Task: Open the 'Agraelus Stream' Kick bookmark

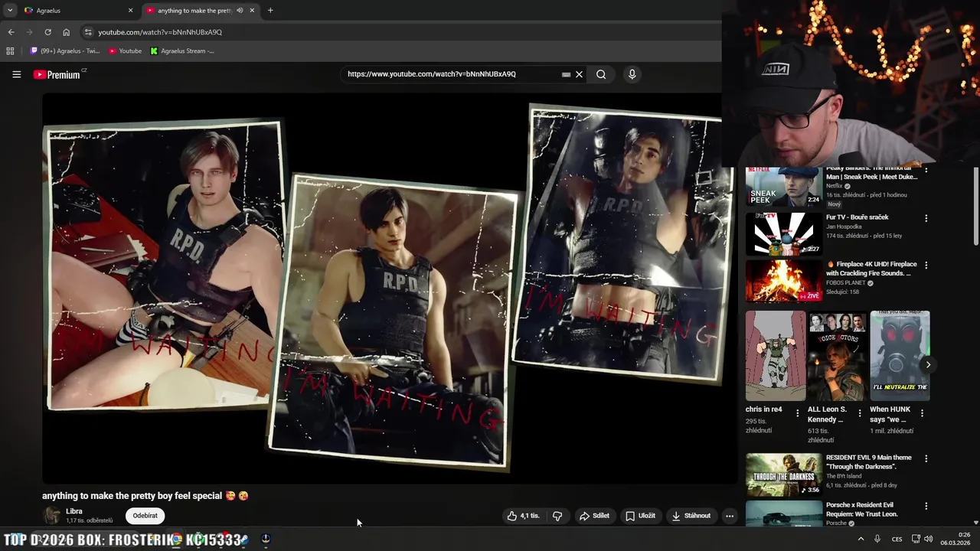Action: tap(182, 51)
